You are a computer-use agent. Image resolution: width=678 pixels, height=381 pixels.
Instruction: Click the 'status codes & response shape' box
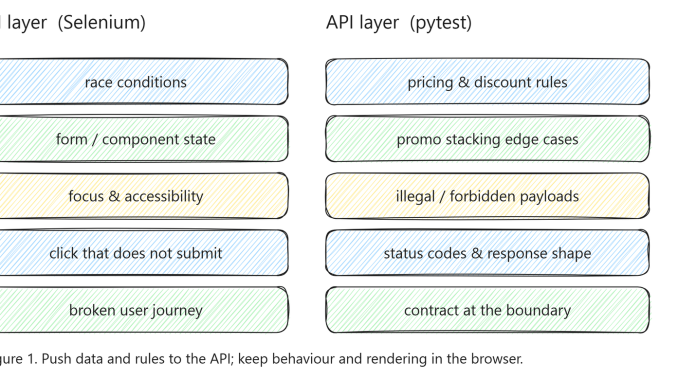(487, 253)
